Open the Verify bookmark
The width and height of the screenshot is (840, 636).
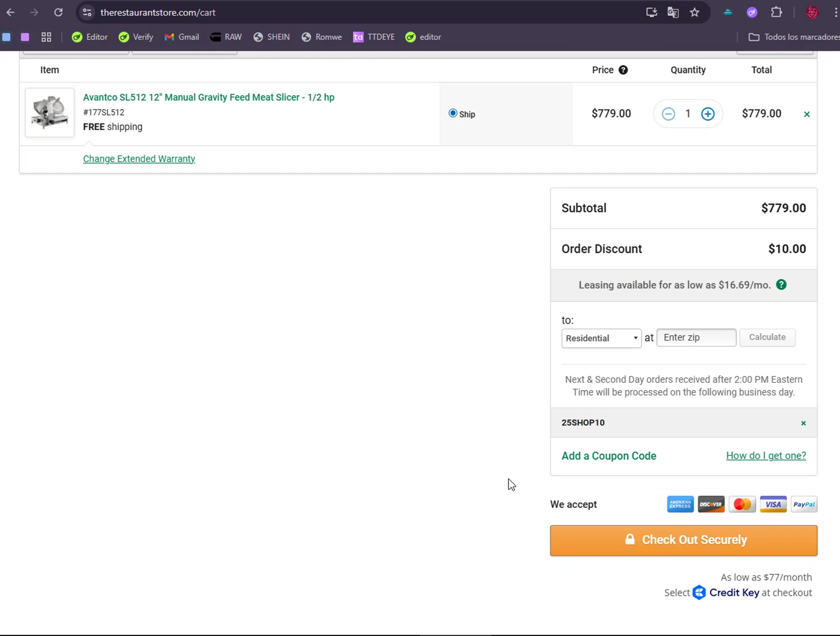136,37
